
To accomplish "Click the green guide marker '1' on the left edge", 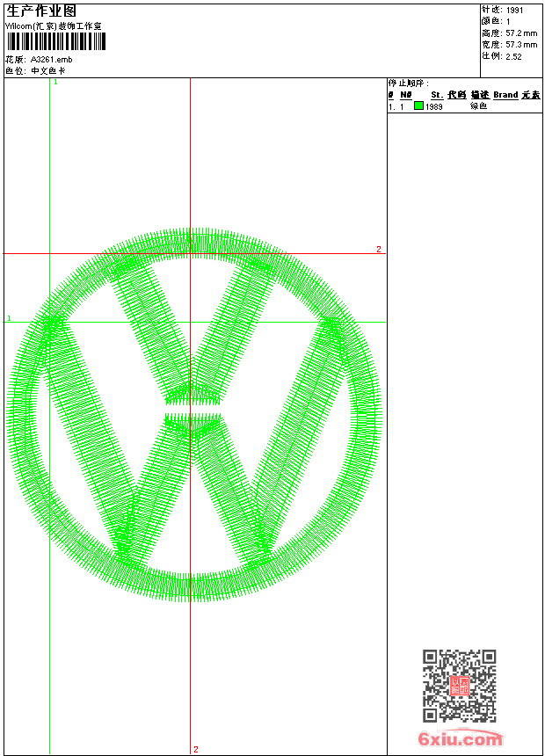I will pos(9,319).
